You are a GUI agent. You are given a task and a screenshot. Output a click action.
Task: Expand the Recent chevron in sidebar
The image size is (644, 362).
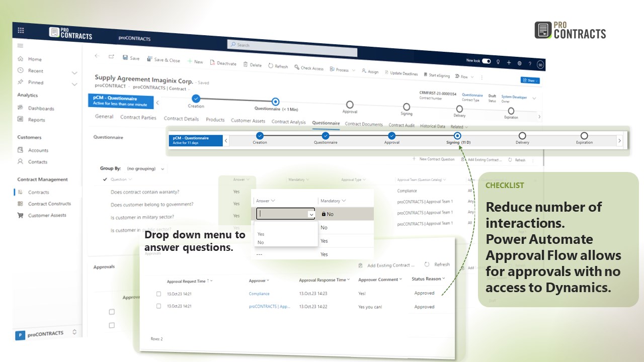(x=74, y=72)
